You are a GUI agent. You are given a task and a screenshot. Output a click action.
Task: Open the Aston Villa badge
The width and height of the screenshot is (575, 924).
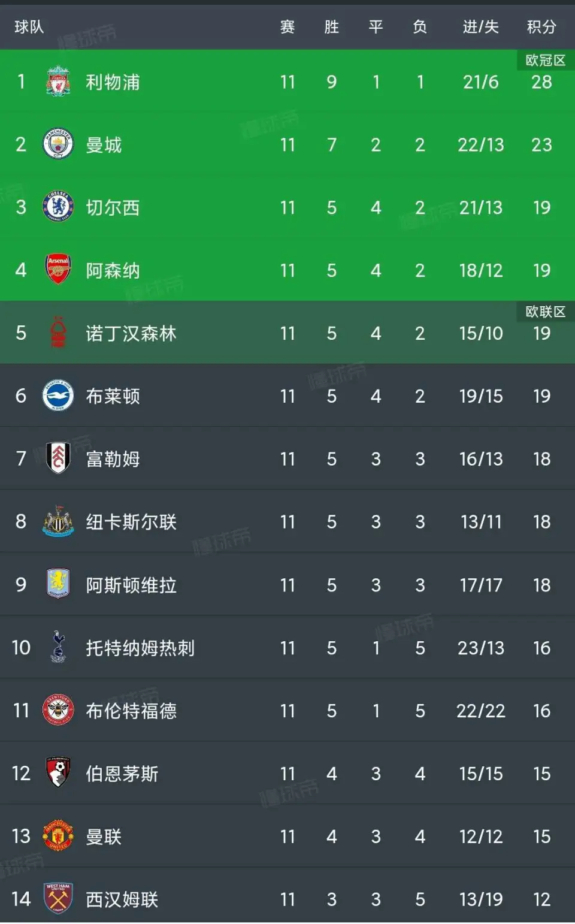point(58,585)
